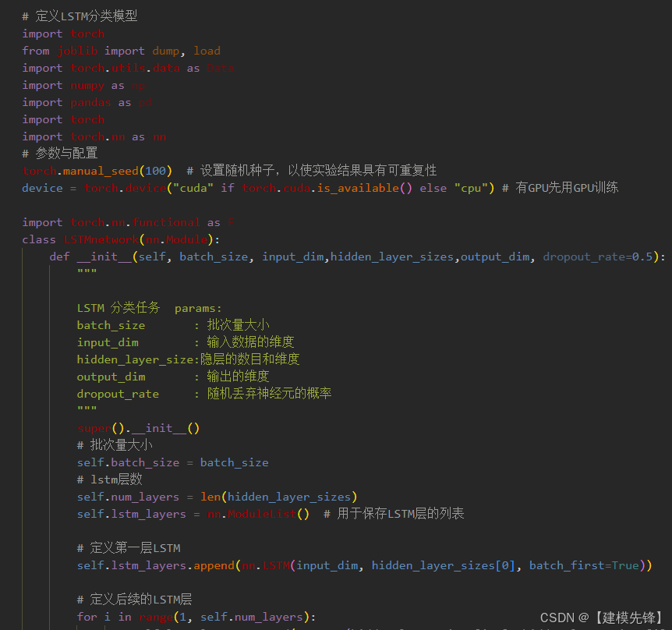Click the parameter "dropout_rate=0.5"
672x630 pixels.
coord(598,257)
